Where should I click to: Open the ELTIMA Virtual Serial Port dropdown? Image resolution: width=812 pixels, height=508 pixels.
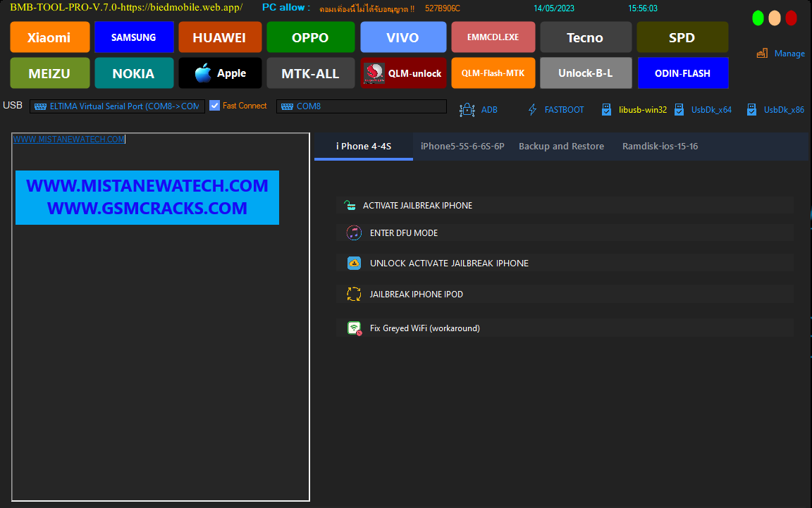point(117,106)
